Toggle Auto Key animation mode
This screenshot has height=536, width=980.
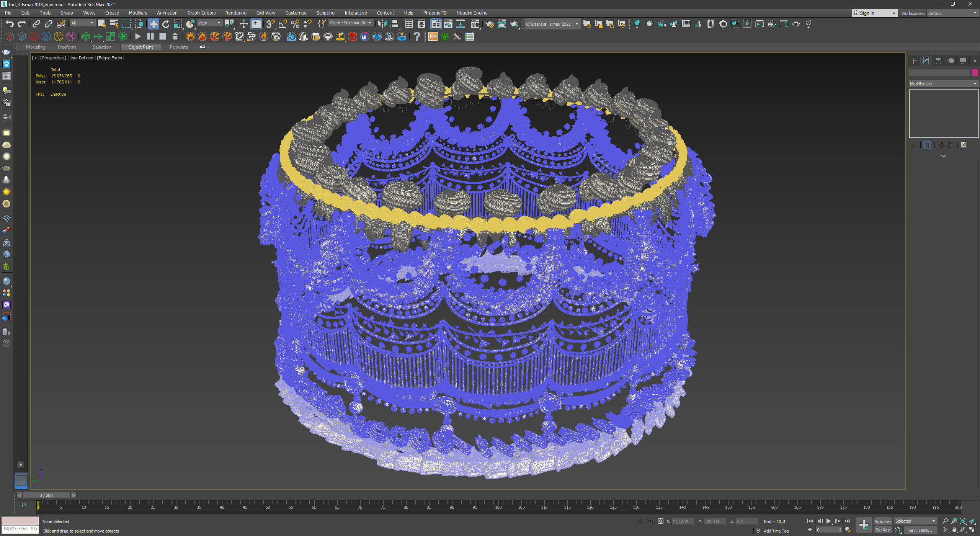click(x=882, y=521)
